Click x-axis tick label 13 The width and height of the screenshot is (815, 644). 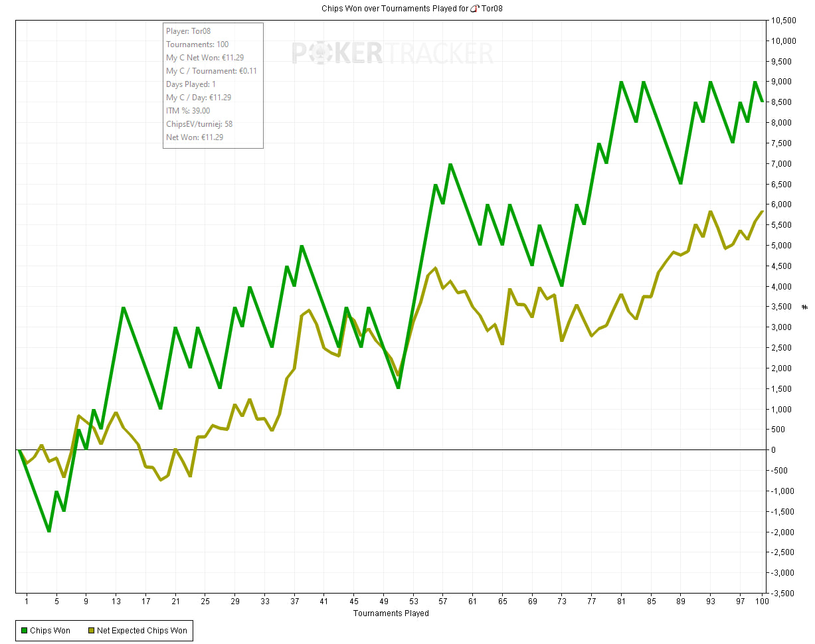tap(116, 601)
